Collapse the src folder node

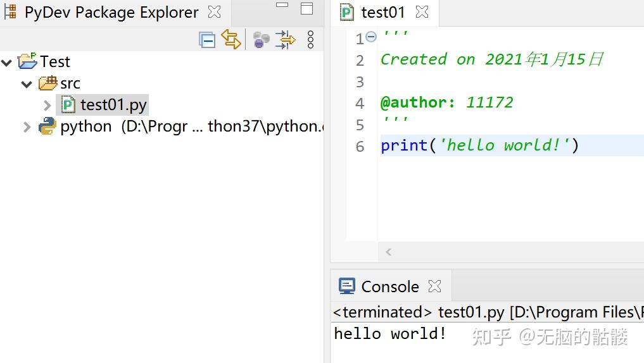(x=27, y=85)
